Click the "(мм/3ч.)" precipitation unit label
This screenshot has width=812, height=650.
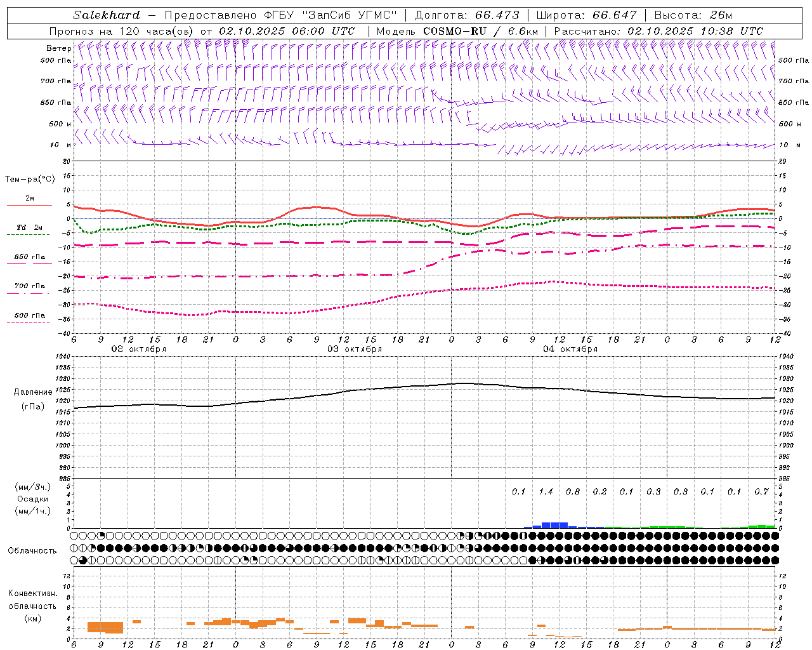[x=32, y=487]
